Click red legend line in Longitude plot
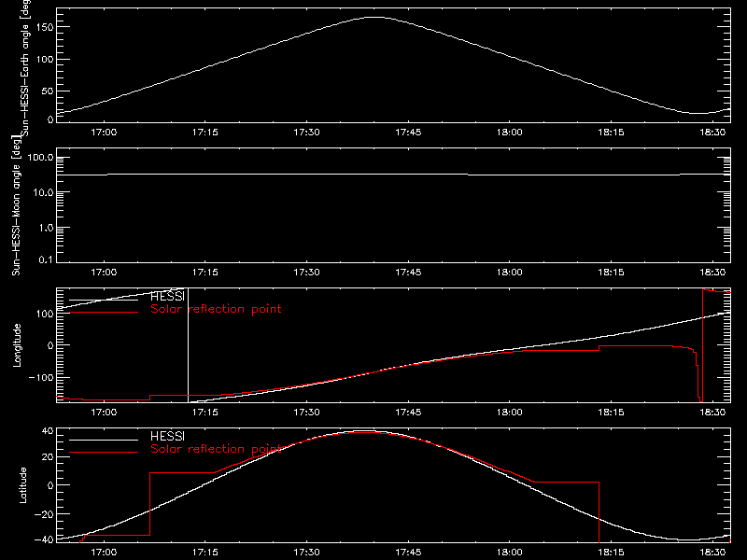747x560 pixels. click(x=104, y=313)
